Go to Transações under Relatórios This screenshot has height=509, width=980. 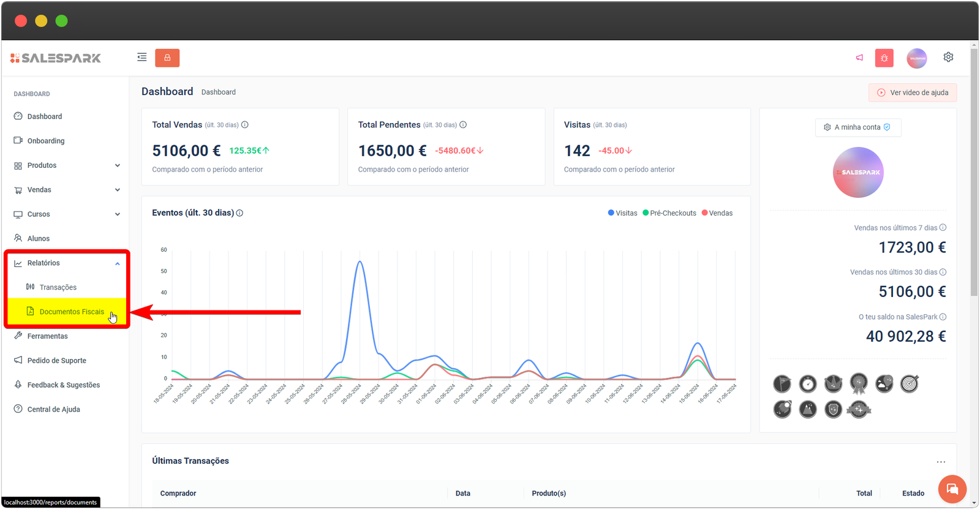pos(58,287)
